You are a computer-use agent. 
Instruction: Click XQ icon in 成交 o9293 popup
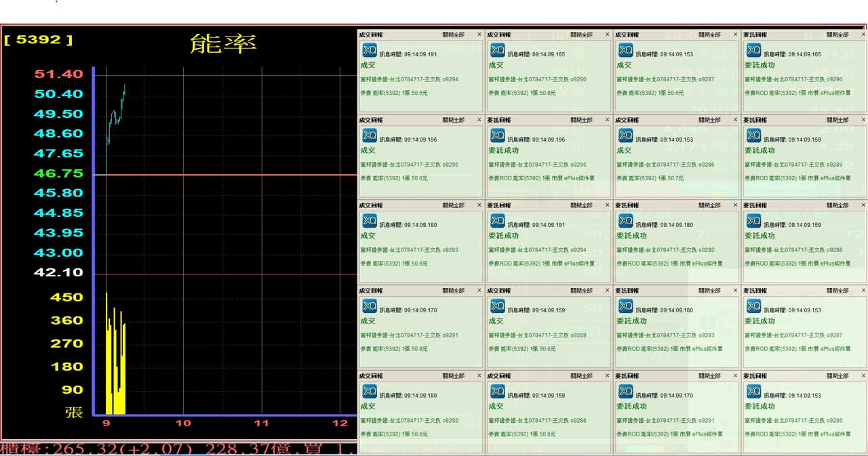(370, 221)
